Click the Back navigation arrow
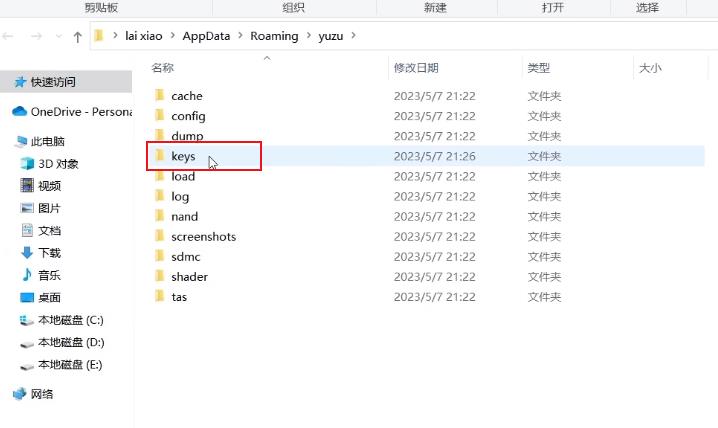This screenshot has width=718, height=428. (x=8, y=37)
